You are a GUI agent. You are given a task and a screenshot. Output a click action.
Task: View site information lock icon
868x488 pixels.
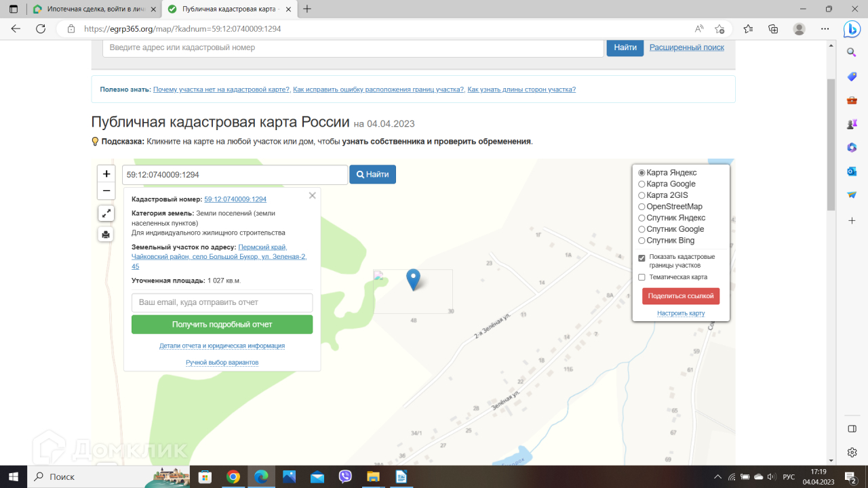pyautogui.click(x=71, y=29)
